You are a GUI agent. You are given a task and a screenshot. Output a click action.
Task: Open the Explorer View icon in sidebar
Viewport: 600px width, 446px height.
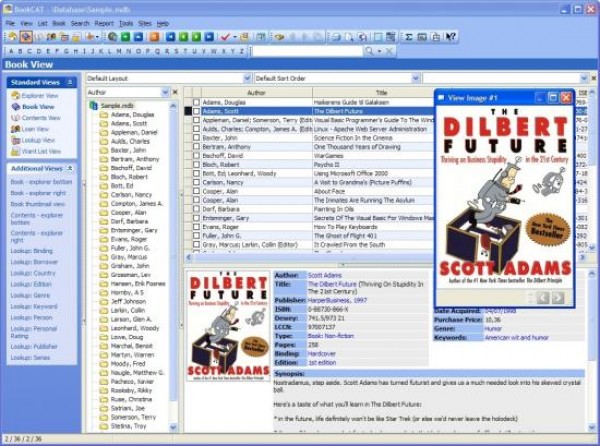point(15,96)
